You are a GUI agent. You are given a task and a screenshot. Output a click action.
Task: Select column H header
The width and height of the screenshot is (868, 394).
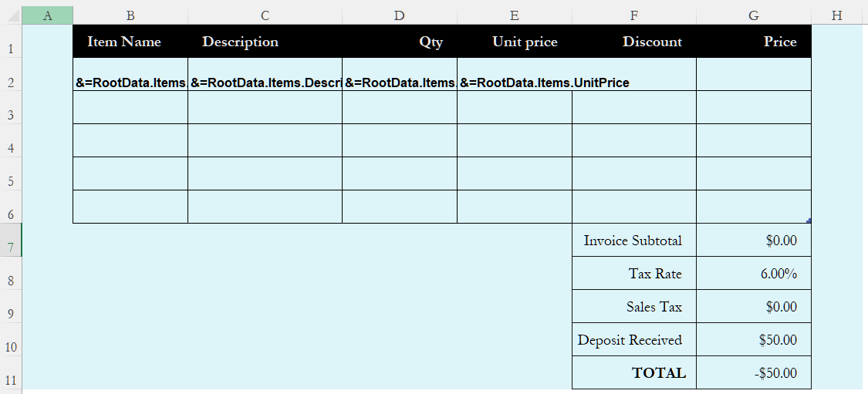[x=836, y=15]
